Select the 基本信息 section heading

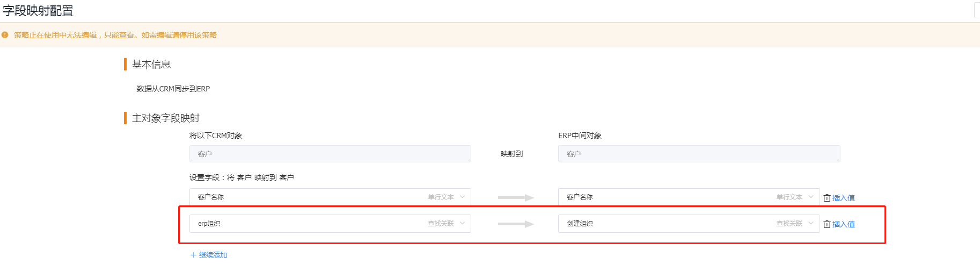click(x=151, y=65)
